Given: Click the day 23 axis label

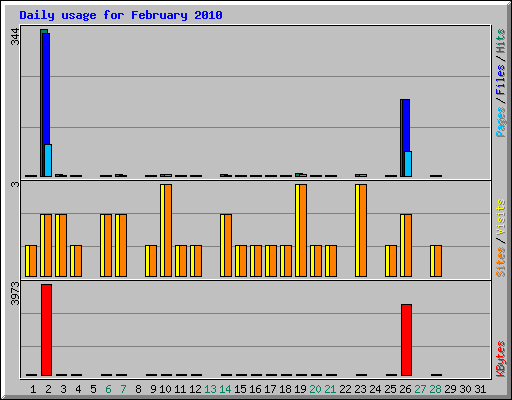Looking at the screenshot, I should coord(360,389).
